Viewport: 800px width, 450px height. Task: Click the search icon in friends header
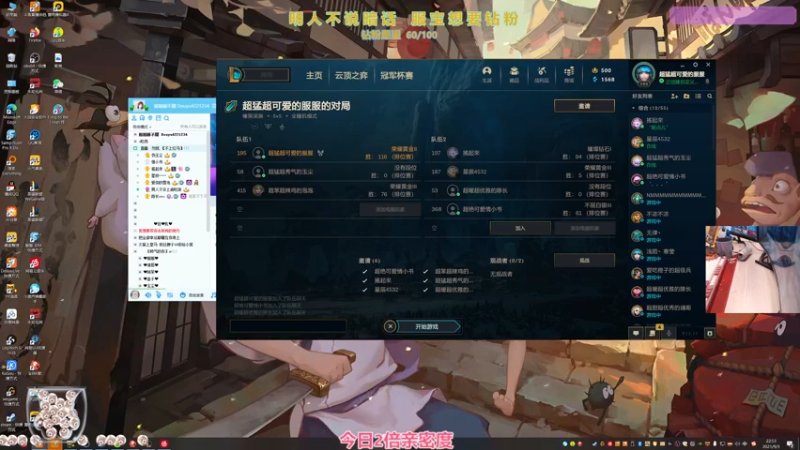710,96
